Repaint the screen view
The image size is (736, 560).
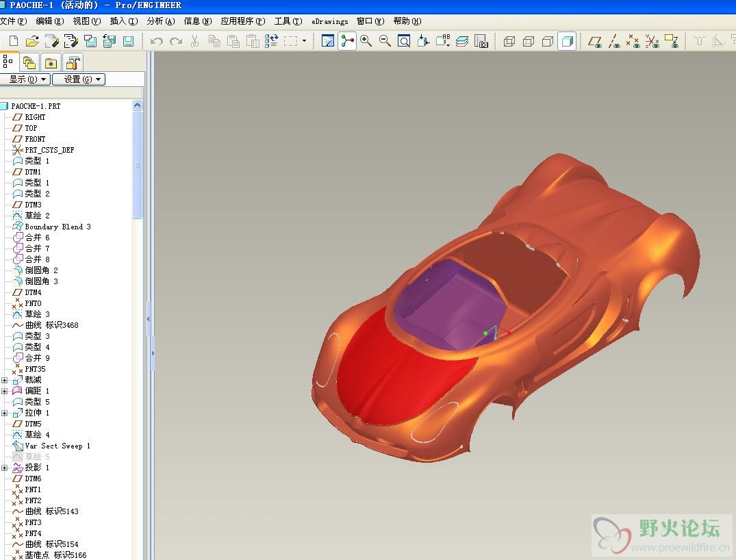point(328,41)
